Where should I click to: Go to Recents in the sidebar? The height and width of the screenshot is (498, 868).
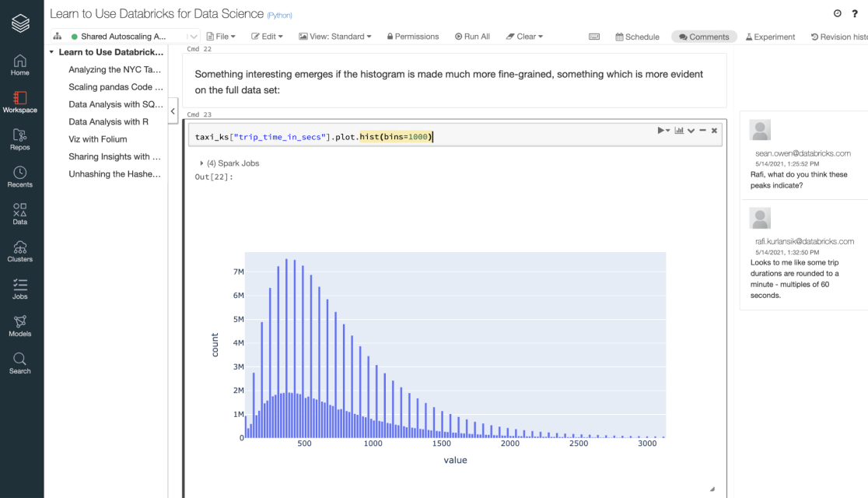(x=20, y=177)
